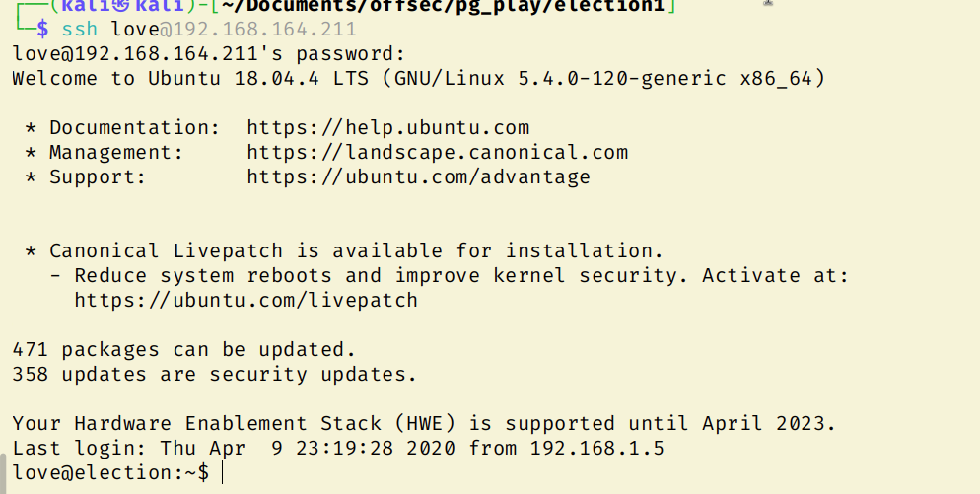Click the Welcome to Ubuntu 18.04.4 LTS line
Viewport: 980px width, 494px height.
tap(418, 78)
